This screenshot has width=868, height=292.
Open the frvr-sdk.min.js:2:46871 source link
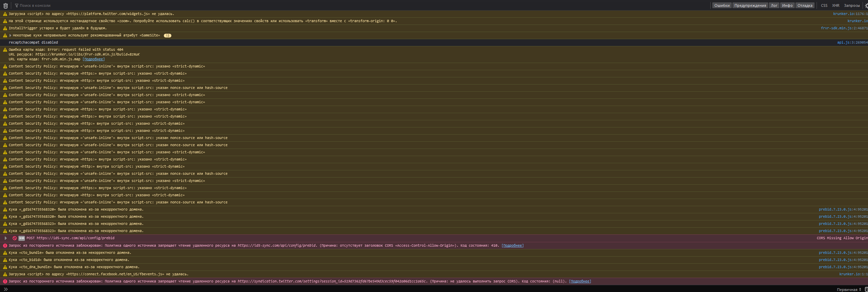click(x=844, y=28)
